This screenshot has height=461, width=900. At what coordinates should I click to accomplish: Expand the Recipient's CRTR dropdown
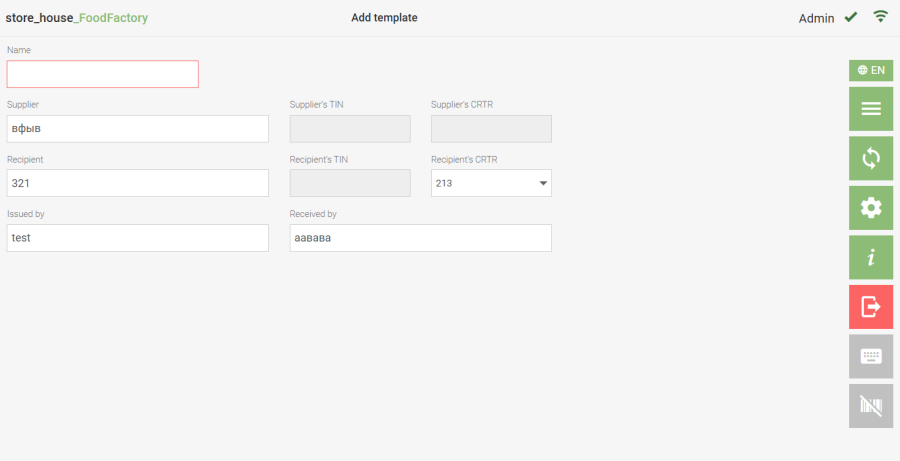pos(491,183)
